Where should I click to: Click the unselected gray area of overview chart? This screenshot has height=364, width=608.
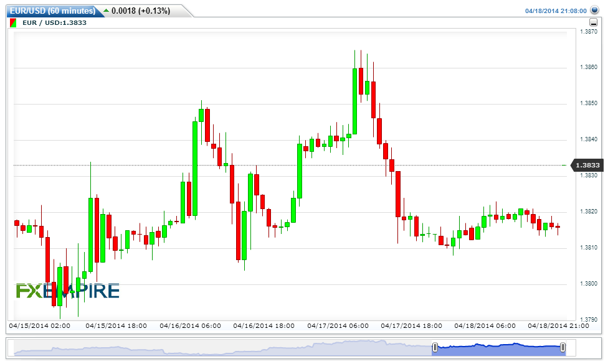click(223, 348)
